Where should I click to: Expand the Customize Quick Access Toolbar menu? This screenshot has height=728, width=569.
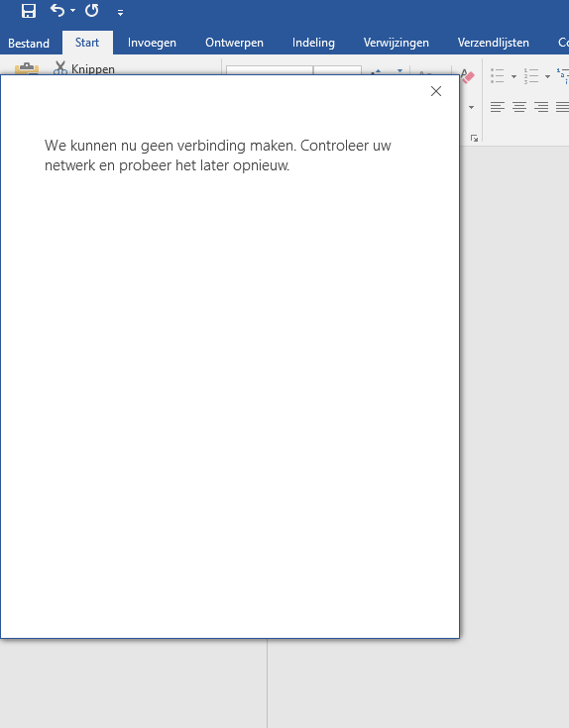point(120,13)
